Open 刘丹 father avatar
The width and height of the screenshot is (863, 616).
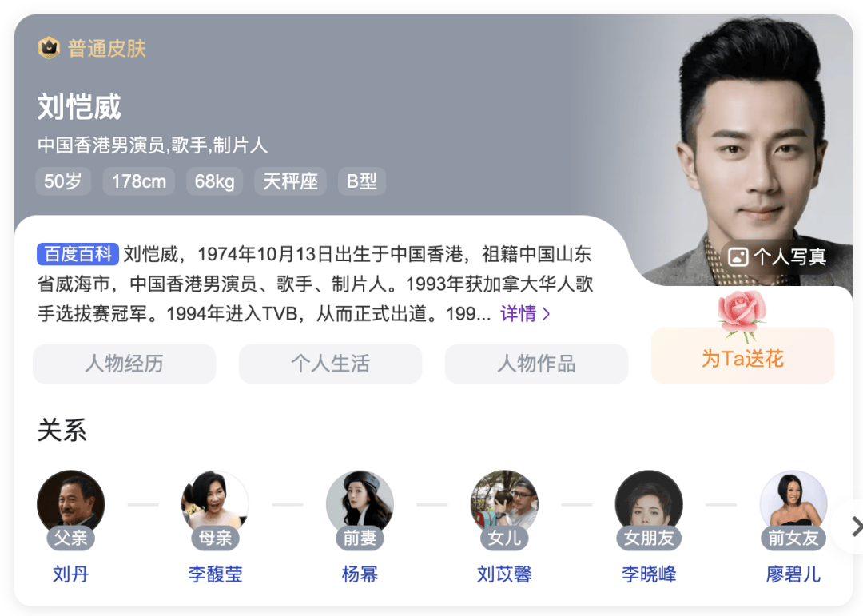pyautogui.click(x=70, y=504)
